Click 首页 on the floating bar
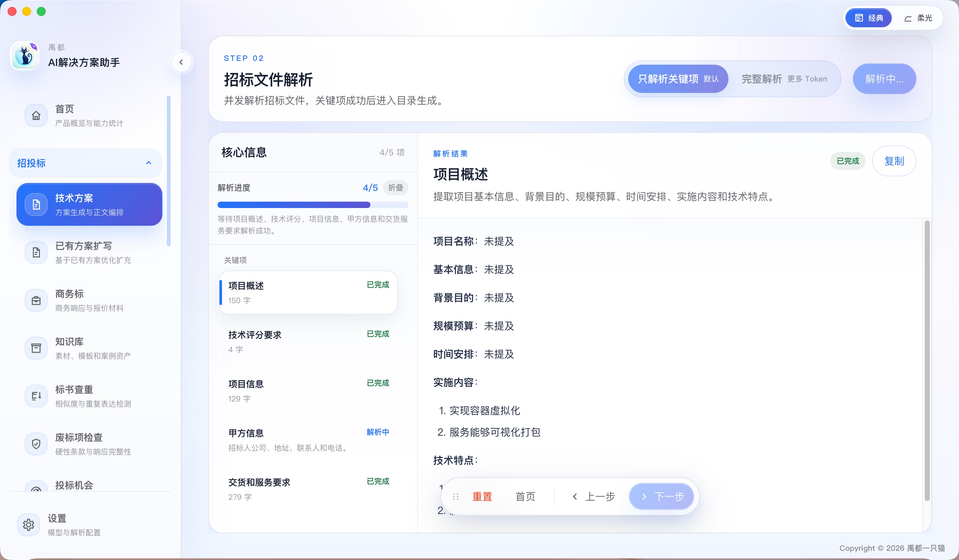959x560 pixels. click(525, 497)
